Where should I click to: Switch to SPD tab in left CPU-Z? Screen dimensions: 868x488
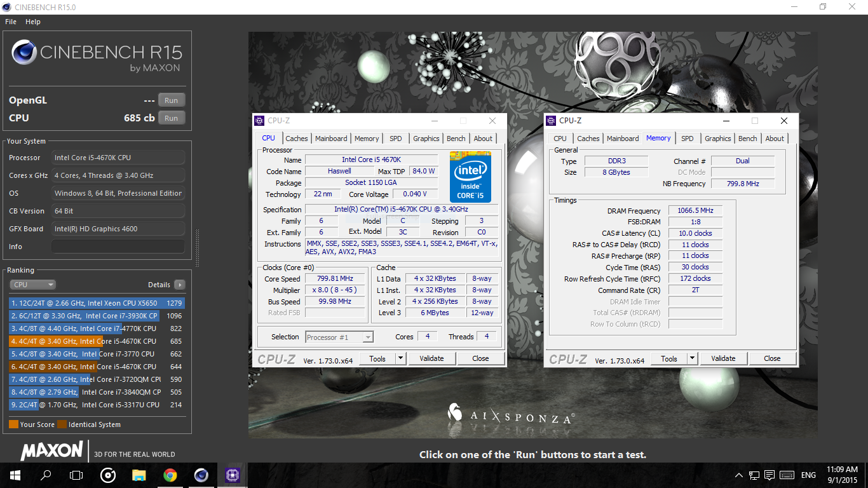click(x=396, y=139)
